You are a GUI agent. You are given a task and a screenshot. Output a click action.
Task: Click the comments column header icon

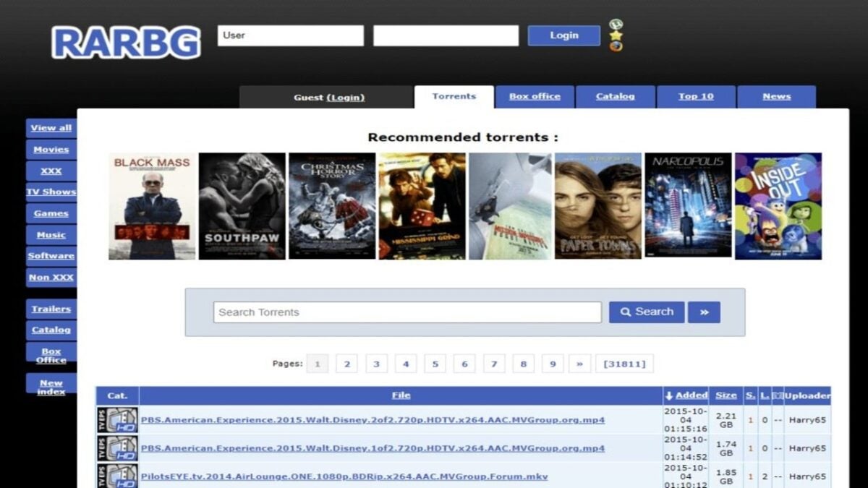tap(778, 395)
